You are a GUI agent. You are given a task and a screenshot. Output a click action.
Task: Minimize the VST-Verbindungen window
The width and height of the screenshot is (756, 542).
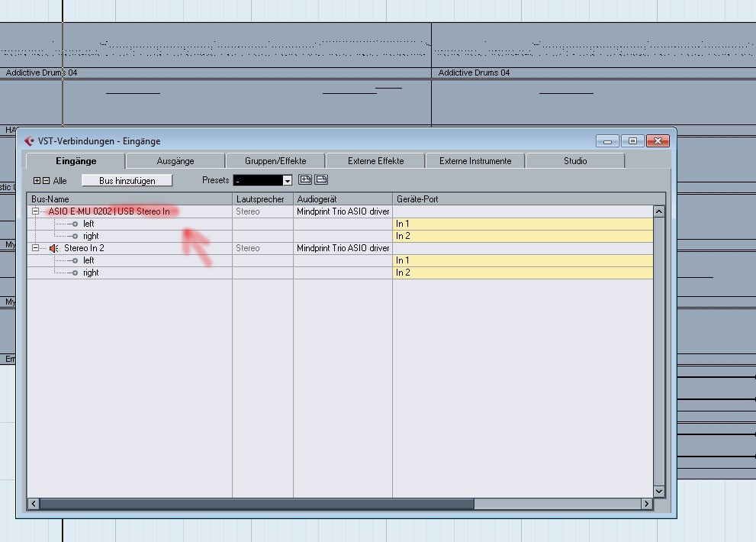click(x=607, y=141)
